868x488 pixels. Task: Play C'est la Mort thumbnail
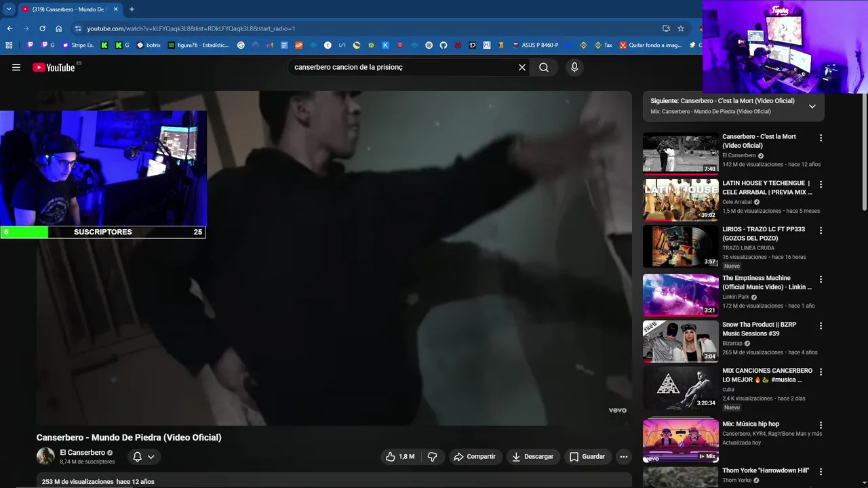pyautogui.click(x=681, y=154)
